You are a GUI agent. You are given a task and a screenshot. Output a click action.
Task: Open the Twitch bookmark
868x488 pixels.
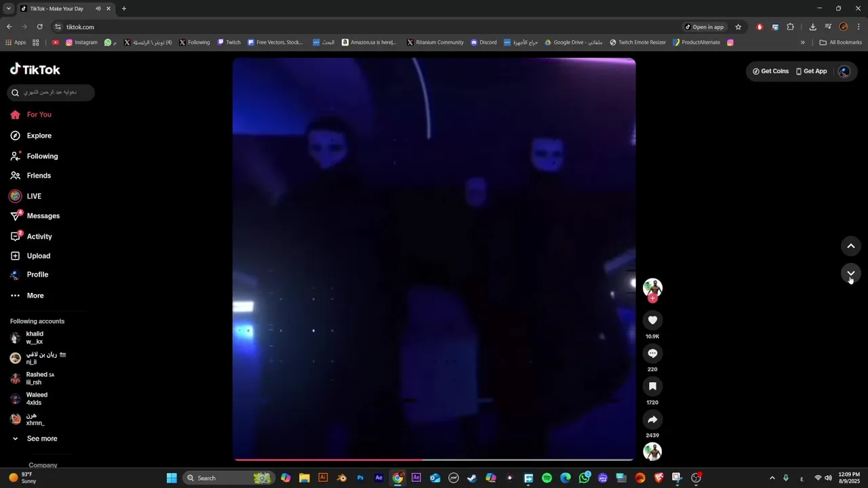coord(229,42)
